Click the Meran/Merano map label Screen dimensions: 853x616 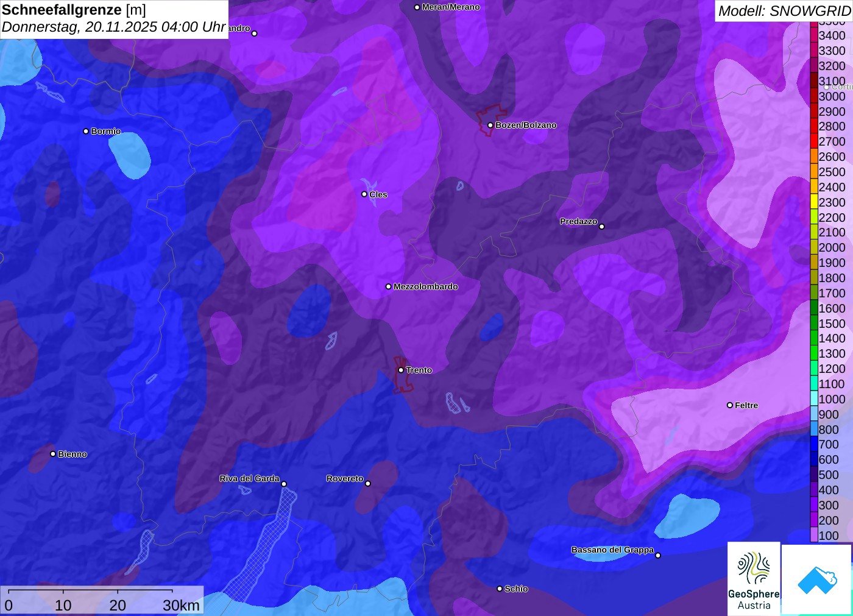451,7
